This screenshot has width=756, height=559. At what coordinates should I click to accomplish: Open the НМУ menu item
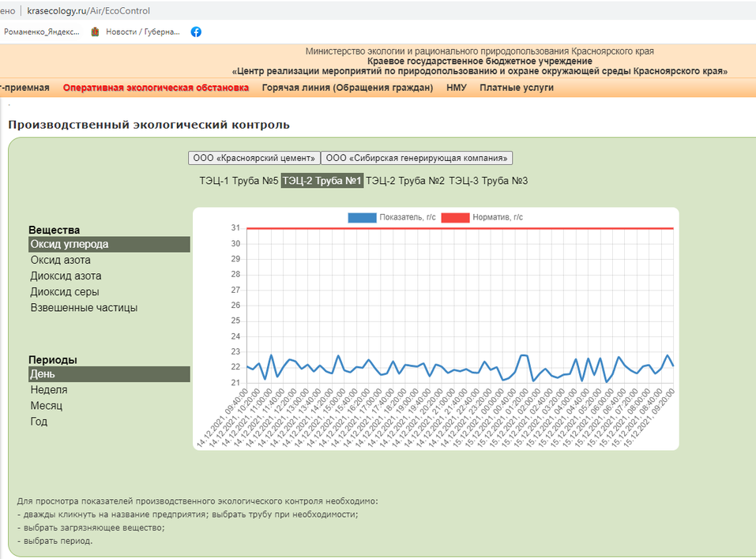[456, 88]
